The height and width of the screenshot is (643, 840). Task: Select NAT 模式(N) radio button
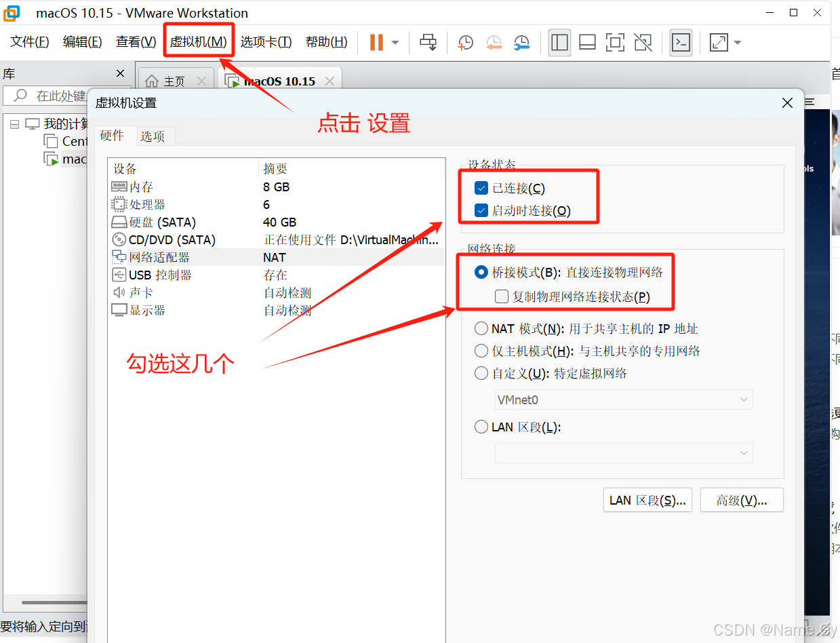[481, 328]
